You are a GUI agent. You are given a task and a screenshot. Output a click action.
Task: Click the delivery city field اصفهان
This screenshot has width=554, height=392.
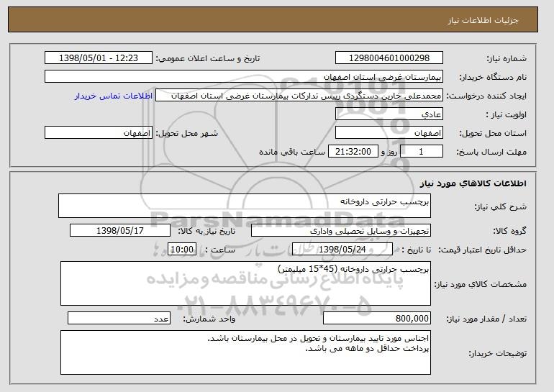click(x=99, y=133)
